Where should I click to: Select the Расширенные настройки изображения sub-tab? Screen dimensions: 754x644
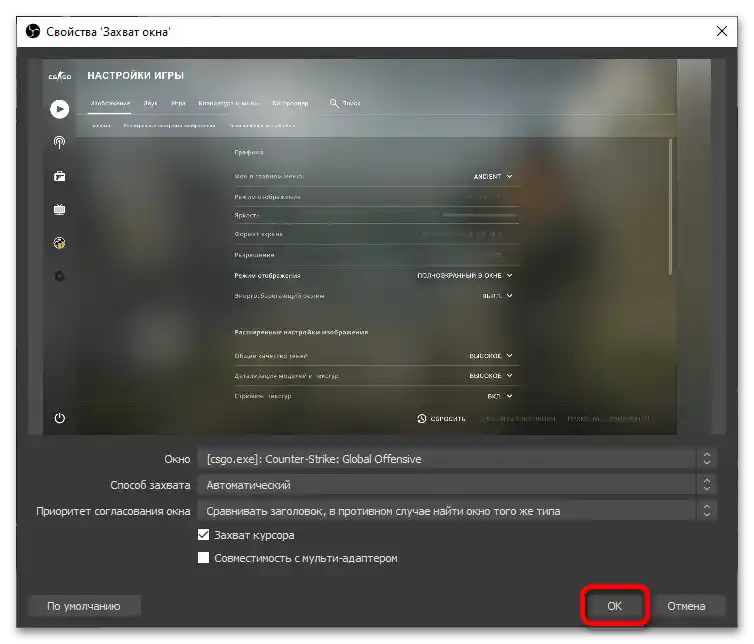[x=169, y=126]
